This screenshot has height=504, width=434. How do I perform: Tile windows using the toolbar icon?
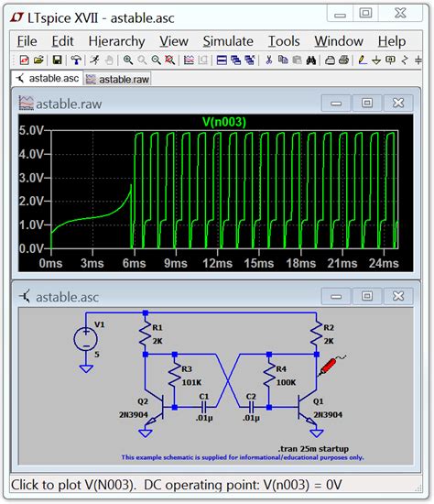222,60
